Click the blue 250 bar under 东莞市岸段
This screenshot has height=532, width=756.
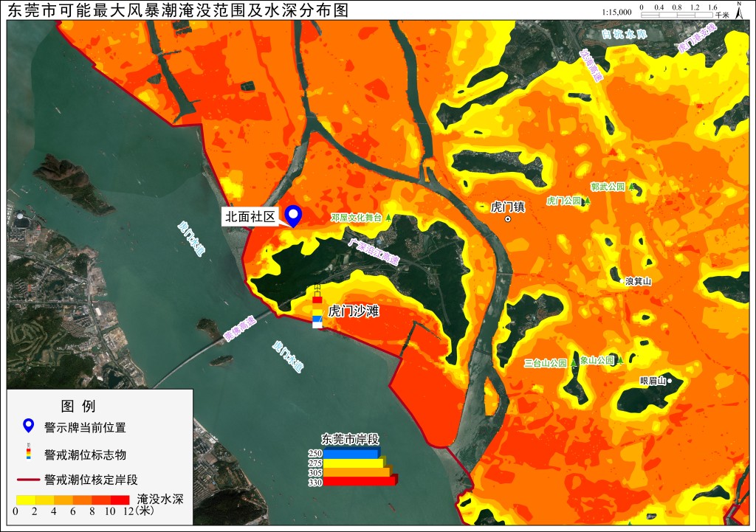351,453
